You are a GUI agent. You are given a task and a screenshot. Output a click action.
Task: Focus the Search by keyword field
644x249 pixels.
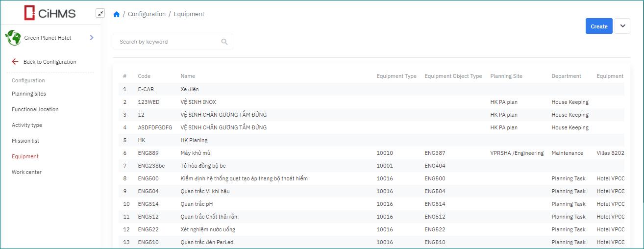pos(167,42)
